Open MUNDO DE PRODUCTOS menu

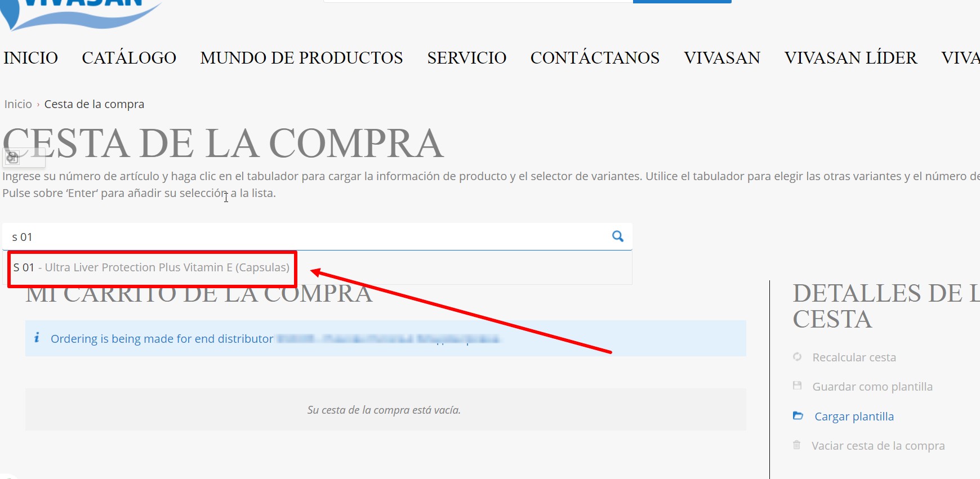[x=301, y=57]
